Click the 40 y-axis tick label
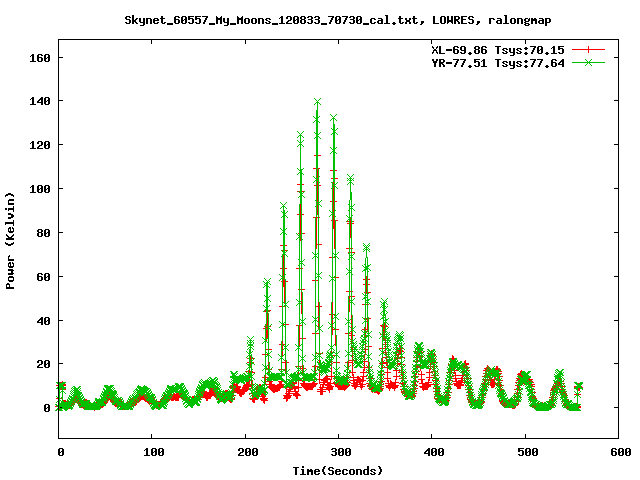The height and width of the screenshot is (480, 640). [x=43, y=321]
